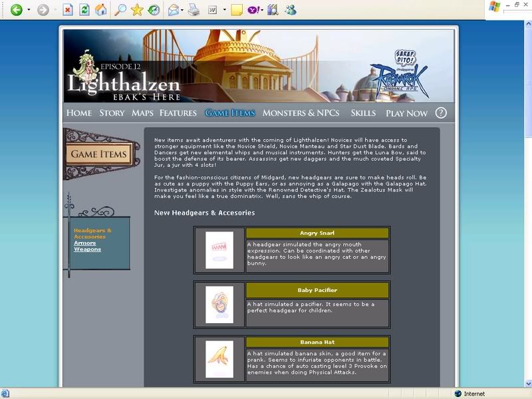This screenshot has width=532, height=399.
Task: Print the page with the printer icon
Action: click(x=194, y=10)
